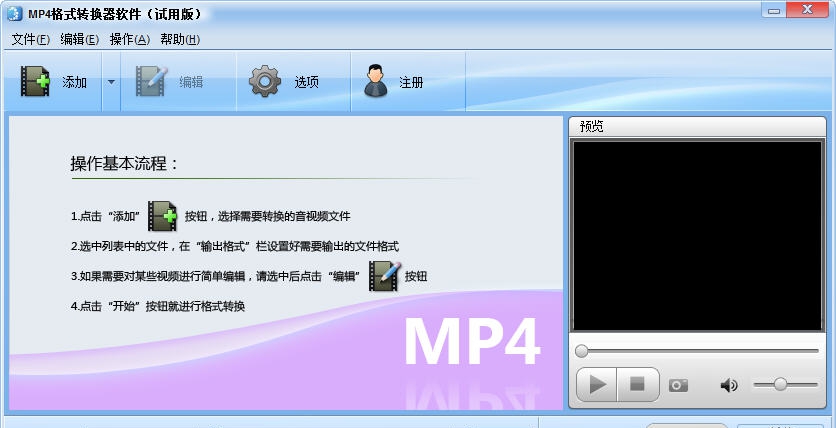836x428 pixels.
Task: Click step 4 text about 开始 button
Action: 158,306
